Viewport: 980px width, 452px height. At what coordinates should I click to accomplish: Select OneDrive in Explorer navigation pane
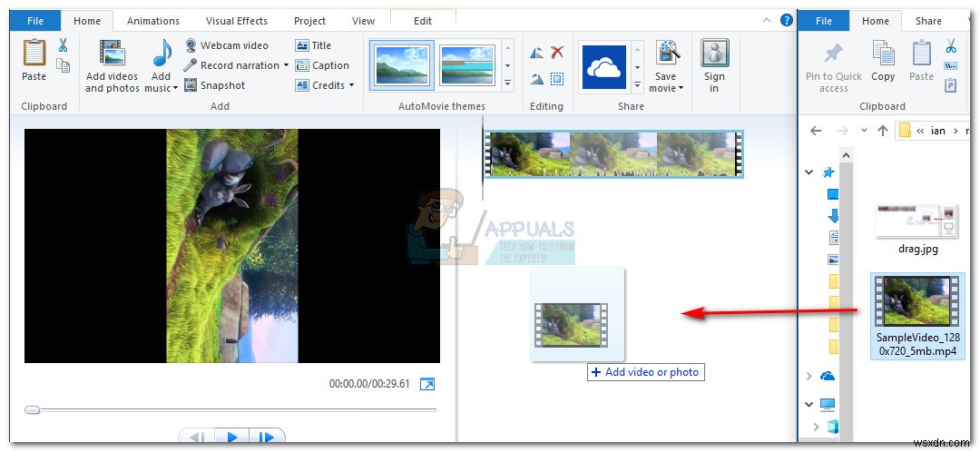click(828, 376)
